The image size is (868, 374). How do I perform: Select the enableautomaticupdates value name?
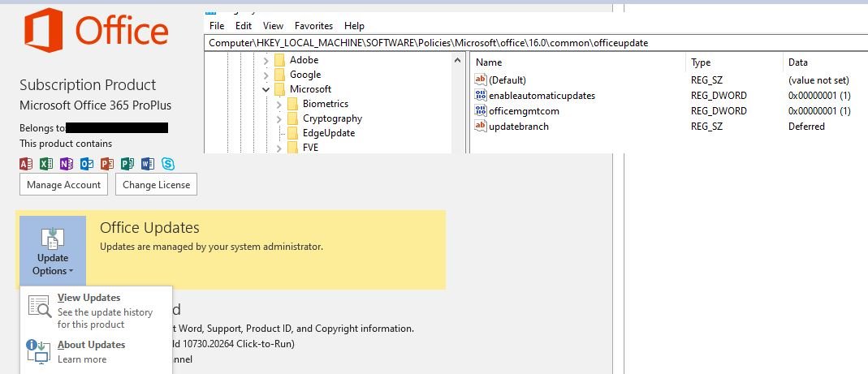[542, 96]
